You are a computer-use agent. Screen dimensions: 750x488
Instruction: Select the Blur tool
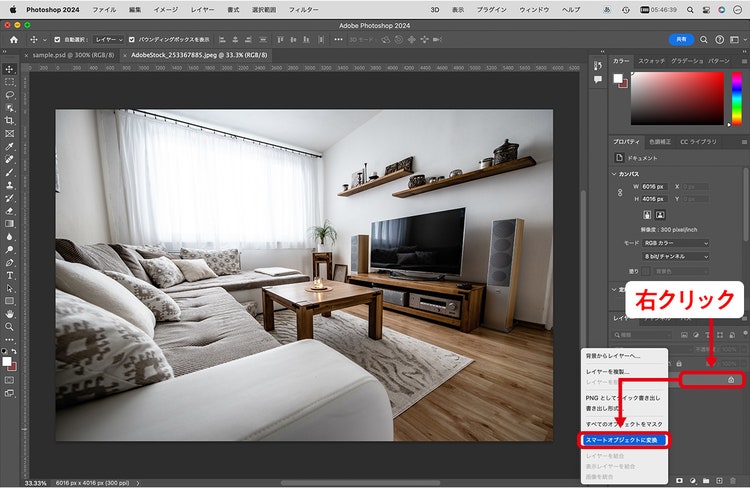click(9, 236)
